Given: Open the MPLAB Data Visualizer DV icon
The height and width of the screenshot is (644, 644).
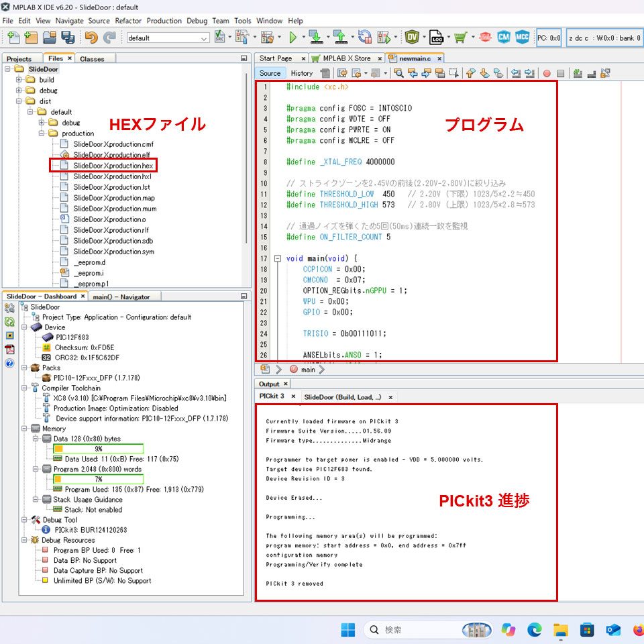Looking at the screenshot, I should (x=412, y=38).
